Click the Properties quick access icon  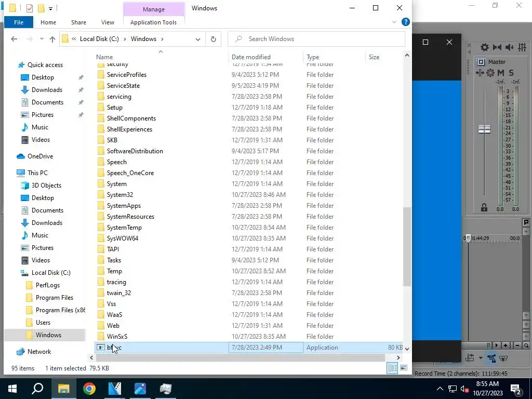(x=30, y=8)
